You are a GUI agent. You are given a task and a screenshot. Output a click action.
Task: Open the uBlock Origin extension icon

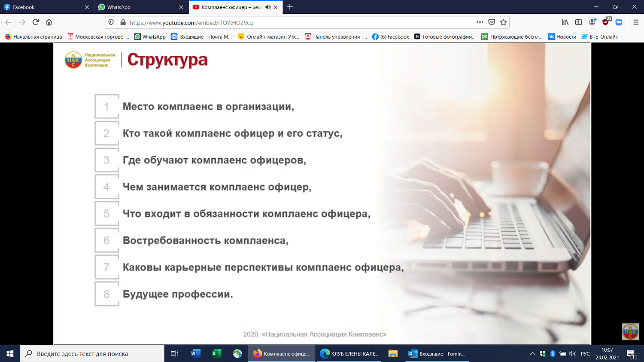[x=605, y=22]
